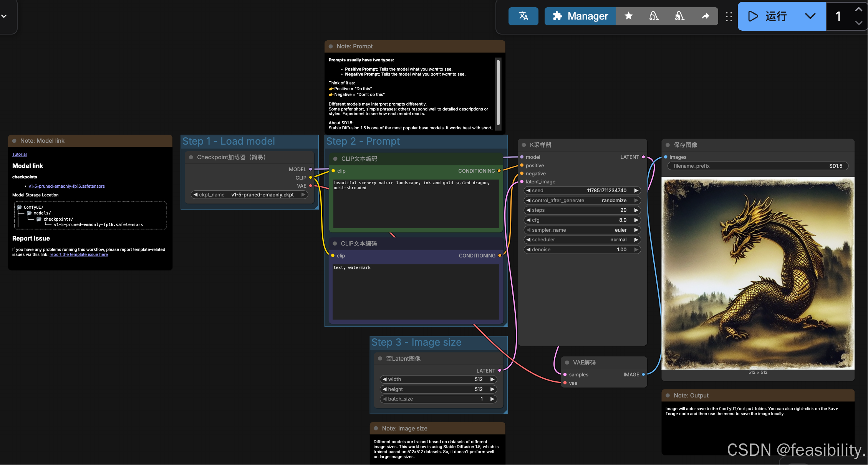Click the share arrow icon
The width and height of the screenshot is (868, 465).
click(705, 16)
